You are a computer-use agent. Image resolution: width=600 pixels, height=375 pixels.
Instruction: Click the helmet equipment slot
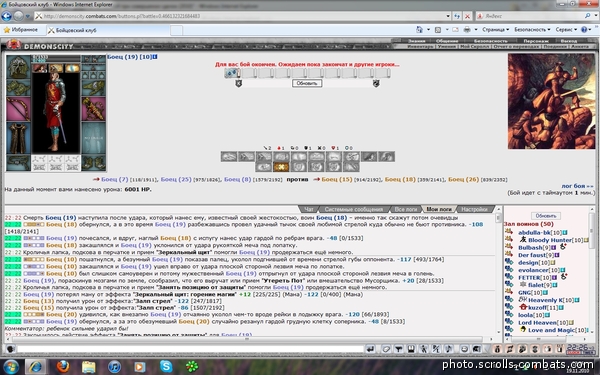click(x=18, y=67)
